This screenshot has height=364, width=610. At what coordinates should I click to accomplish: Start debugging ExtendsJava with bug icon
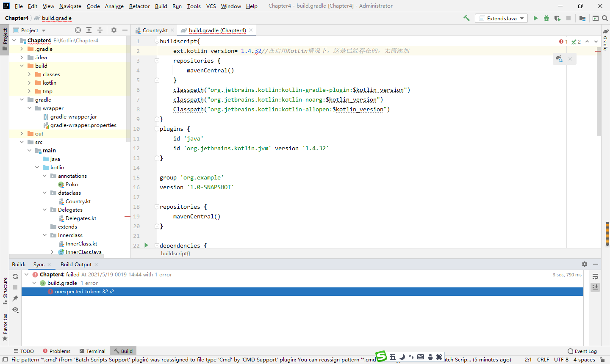tap(546, 18)
